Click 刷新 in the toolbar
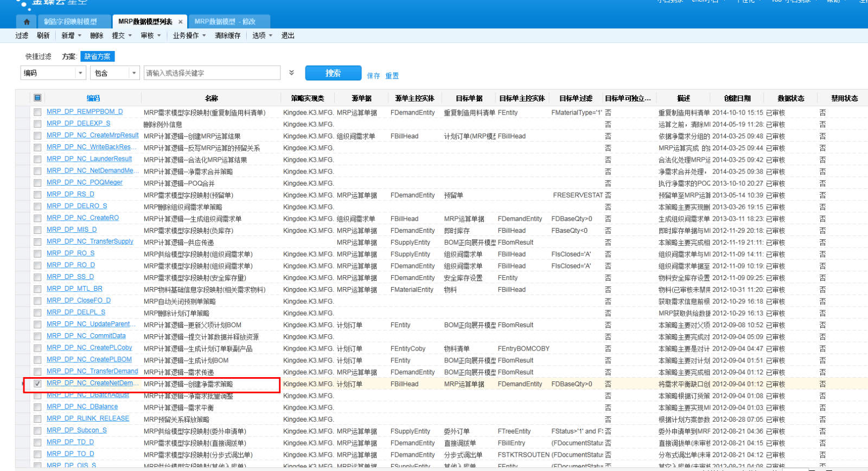The width and height of the screenshot is (868, 471). click(43, 36)
